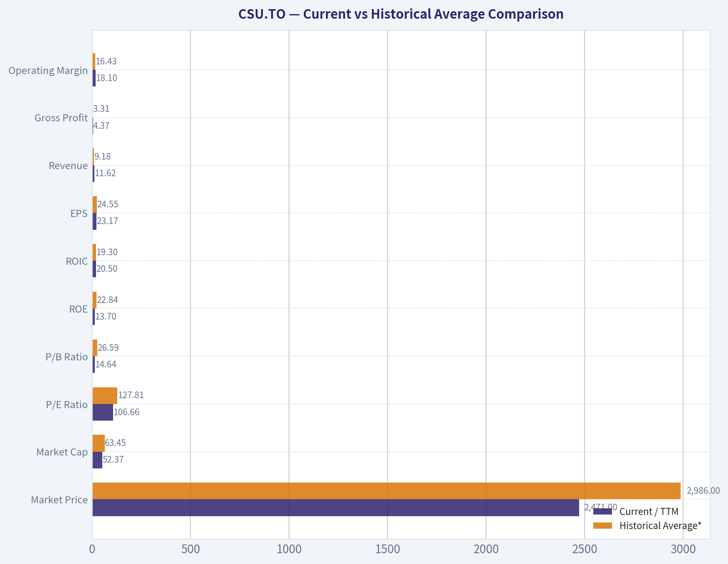Select the Operating Margin axis label
The height and width of the screenshot is (564, 728).
tap(48, 71)
